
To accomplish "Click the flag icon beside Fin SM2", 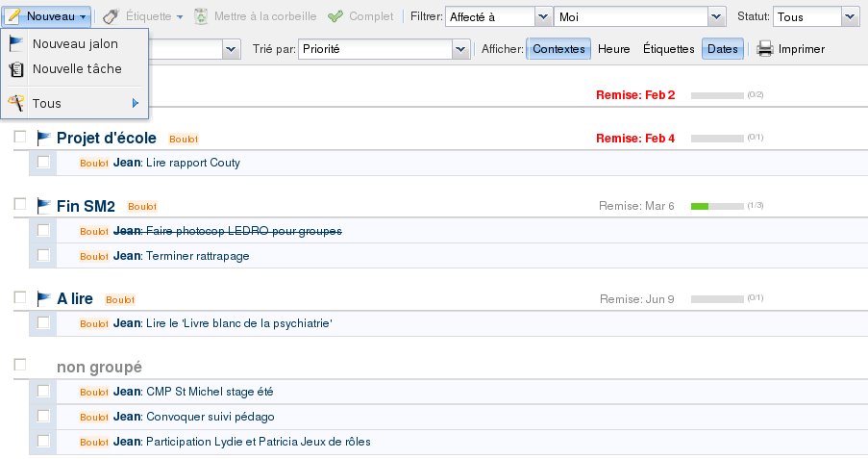I will click(x=43, y=205).
